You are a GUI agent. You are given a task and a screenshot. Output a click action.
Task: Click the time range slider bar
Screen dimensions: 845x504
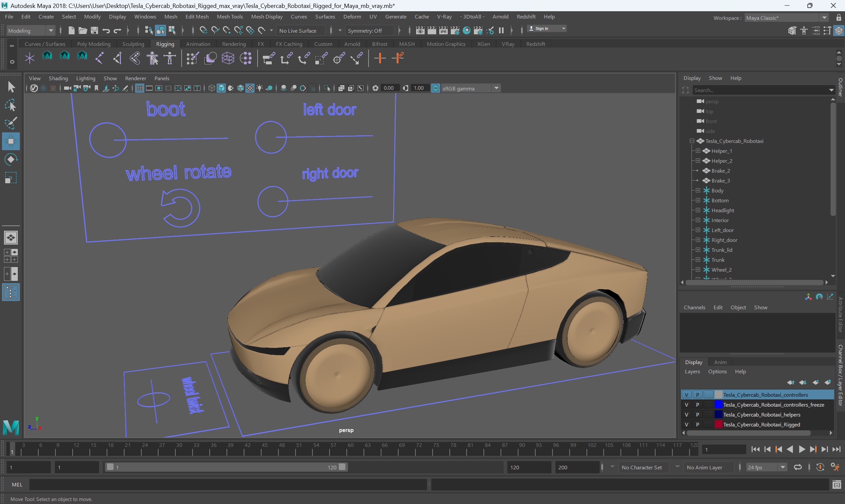(x=226, y=467)
